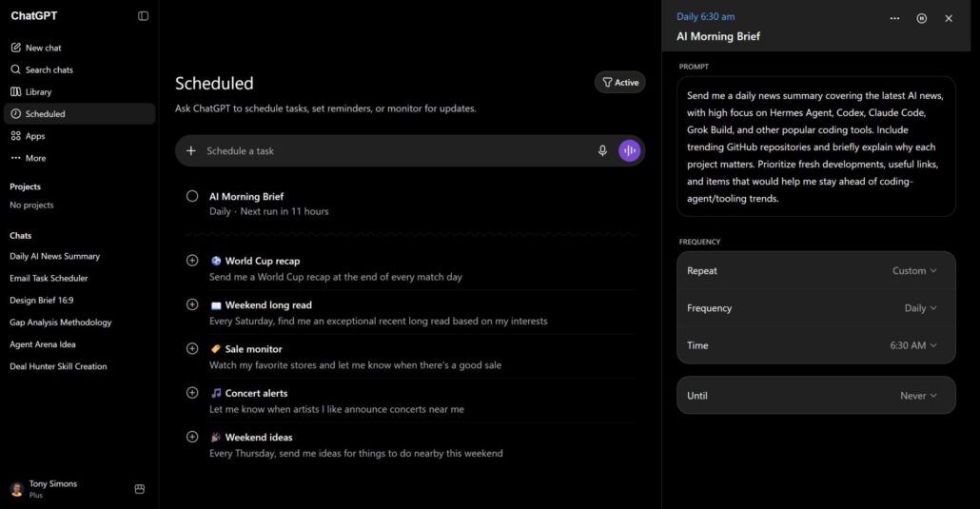Close the AI Morning Brief detail panel

coord(948,18)
